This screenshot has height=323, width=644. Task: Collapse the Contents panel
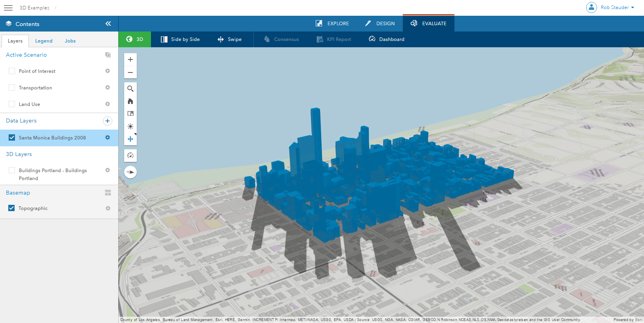tap(108, 24)
